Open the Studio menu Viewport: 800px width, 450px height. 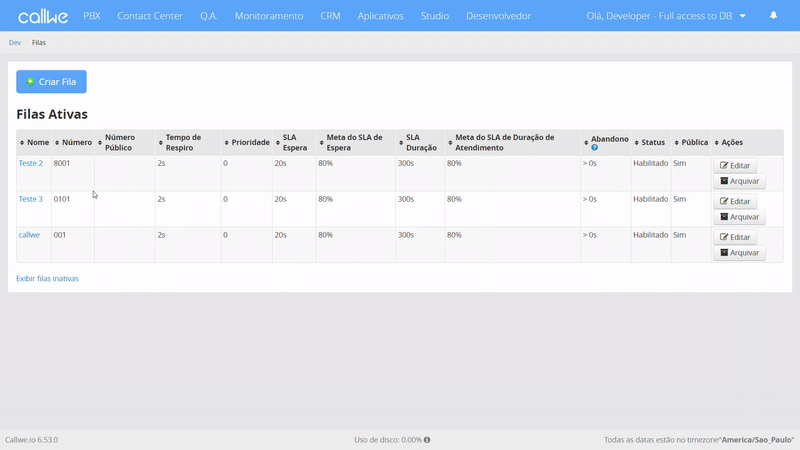coord(435,16)
